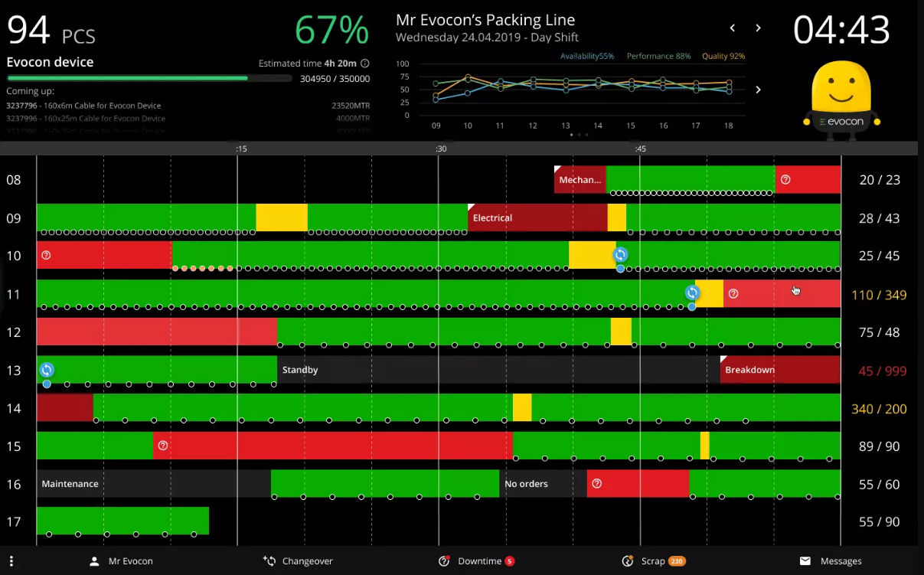The image size is (924, 575).
Task: Click the question-mark icon on the red stop in row 10
Action: (x=47, y=254)
